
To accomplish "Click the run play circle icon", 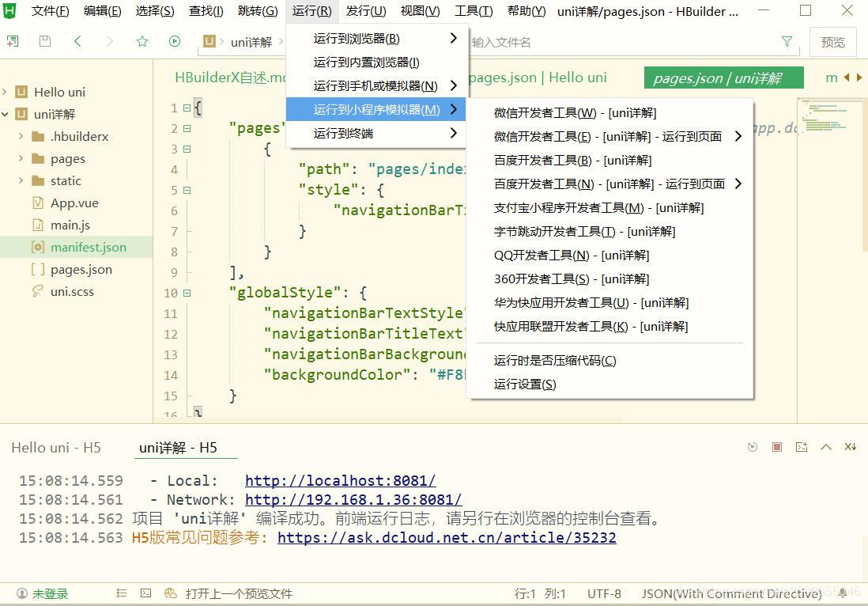I will [175, 41].
